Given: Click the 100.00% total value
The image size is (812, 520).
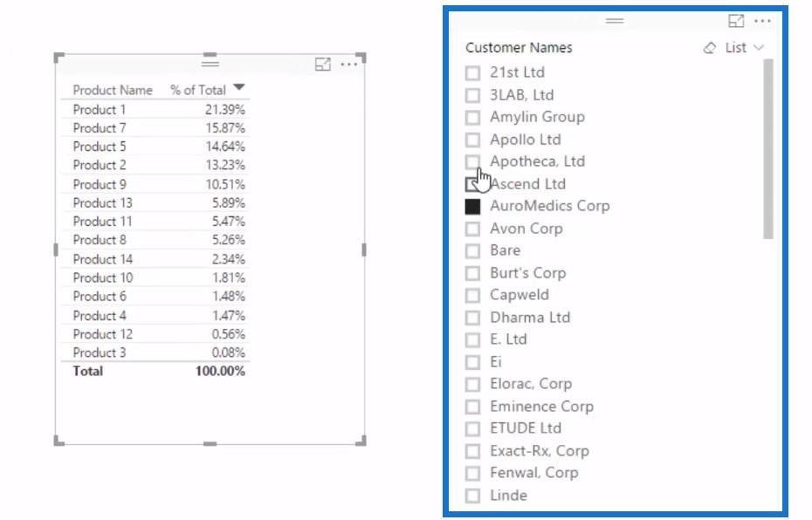Looking at the screenshot, I should pos(219,372).
